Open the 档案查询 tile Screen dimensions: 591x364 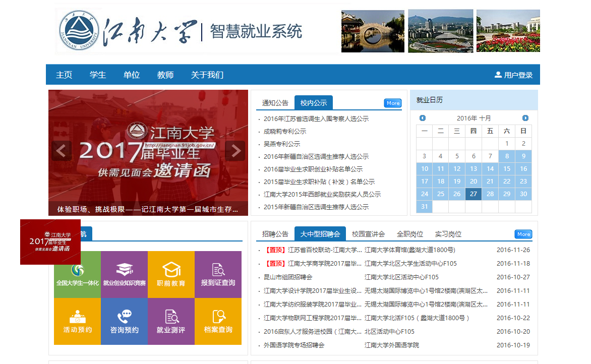[x=218, y=322]
